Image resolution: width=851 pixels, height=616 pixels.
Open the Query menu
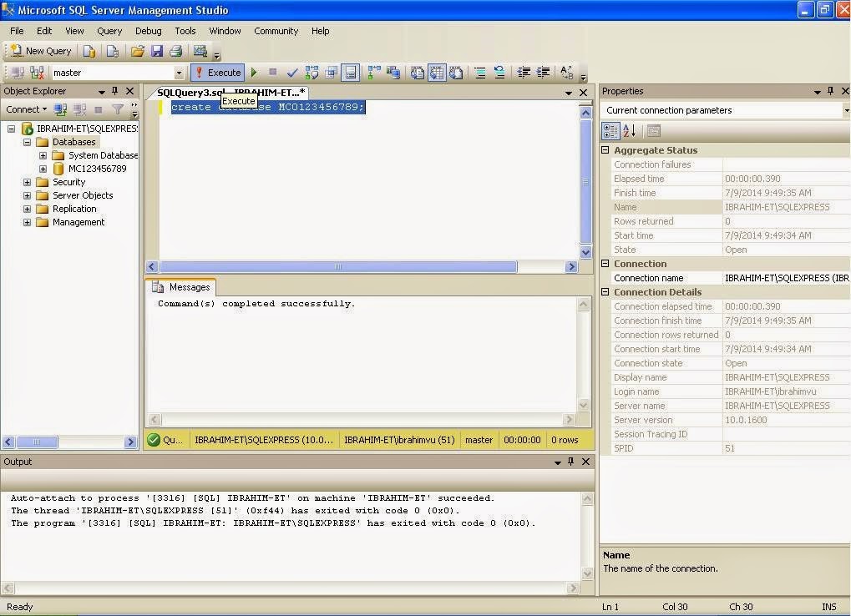point(109,31)
